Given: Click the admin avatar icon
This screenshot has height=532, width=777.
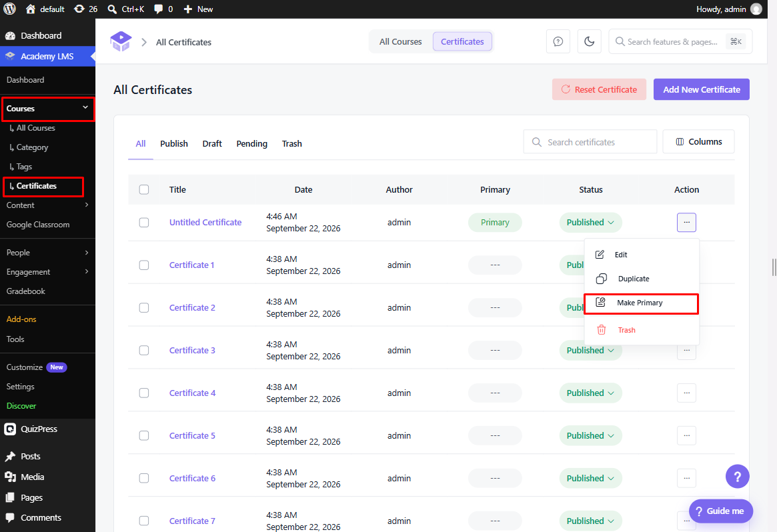Looking at the screenshot, I should [756, 9].
